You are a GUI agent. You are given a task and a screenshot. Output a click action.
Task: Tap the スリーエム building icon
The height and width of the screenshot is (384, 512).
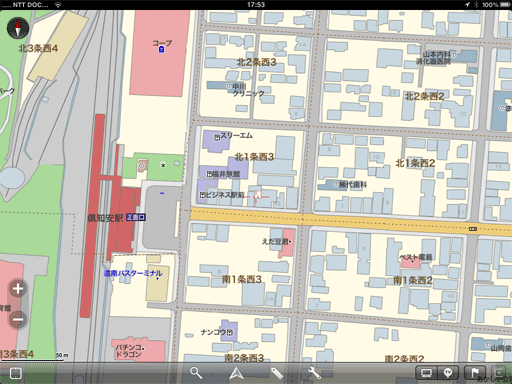tap(217, 137)
